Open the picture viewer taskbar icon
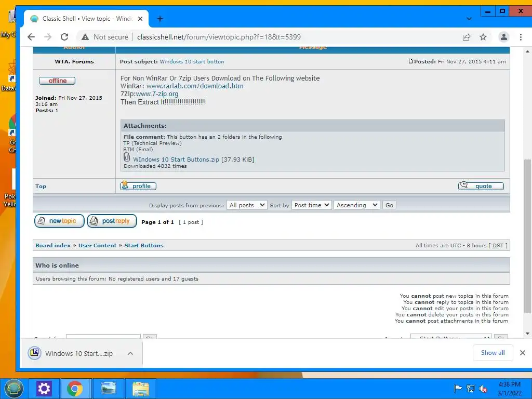 pos(108,389)
